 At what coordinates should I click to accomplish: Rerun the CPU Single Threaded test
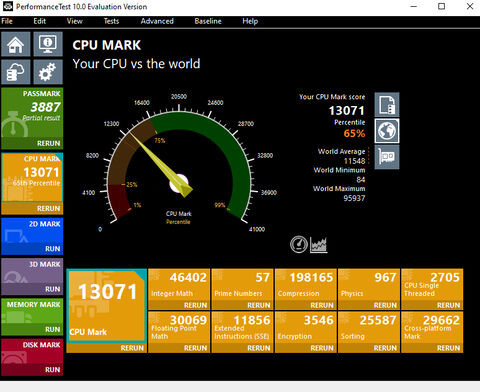click(x=448, y=305)
